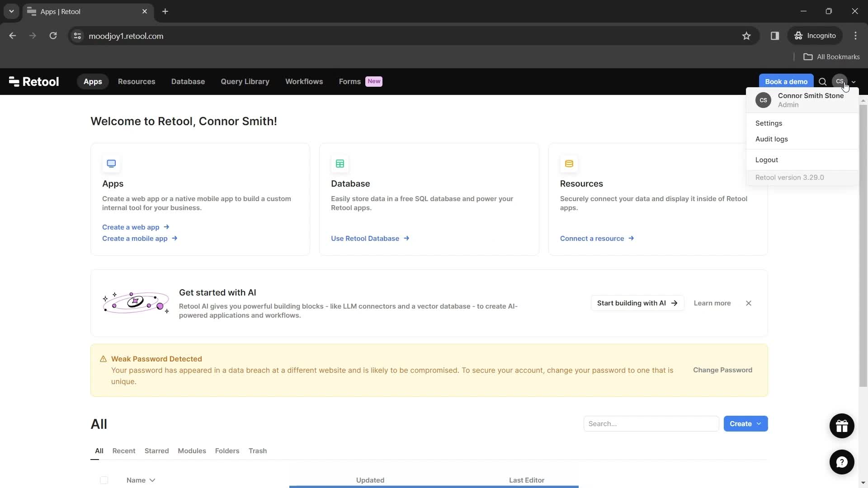Switch to the Recent tab
868x488 pixels.
point(124,450)
